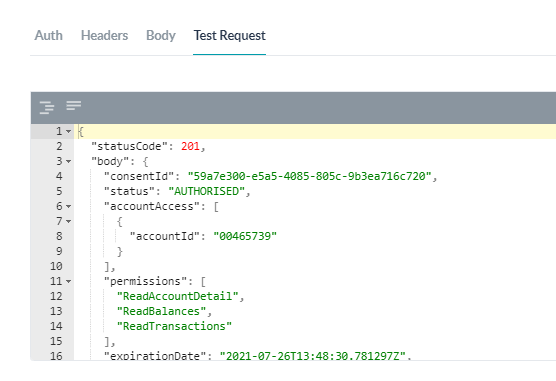Click line number 2 in the gutter
This screenshot has width=556, height=381.
[x=59, y=146]
